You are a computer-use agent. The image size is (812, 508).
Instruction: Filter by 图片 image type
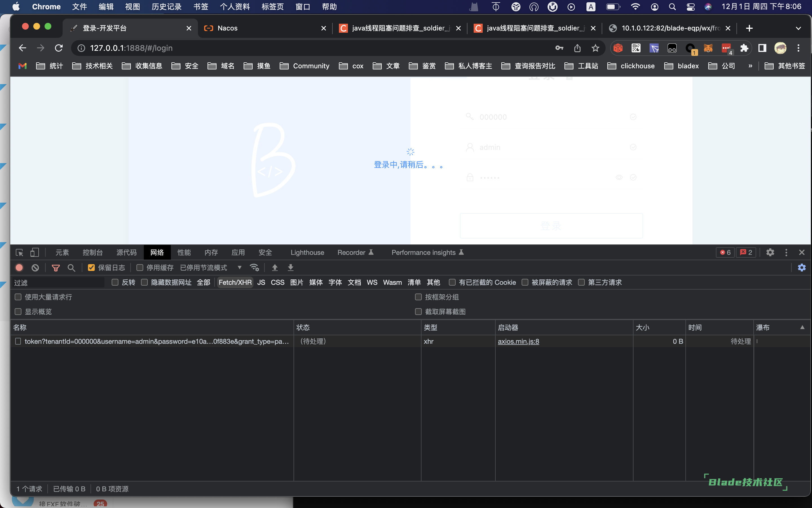tap(297, 282)
